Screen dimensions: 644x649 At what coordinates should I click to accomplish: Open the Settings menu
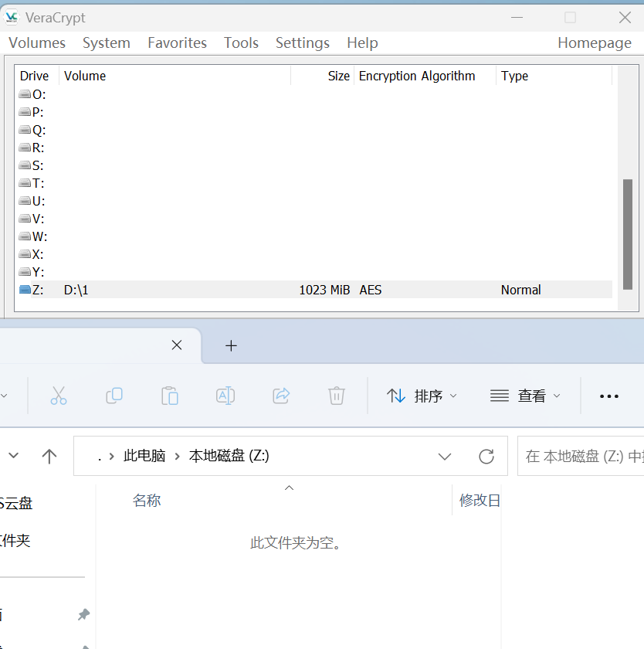click(303, 43)
